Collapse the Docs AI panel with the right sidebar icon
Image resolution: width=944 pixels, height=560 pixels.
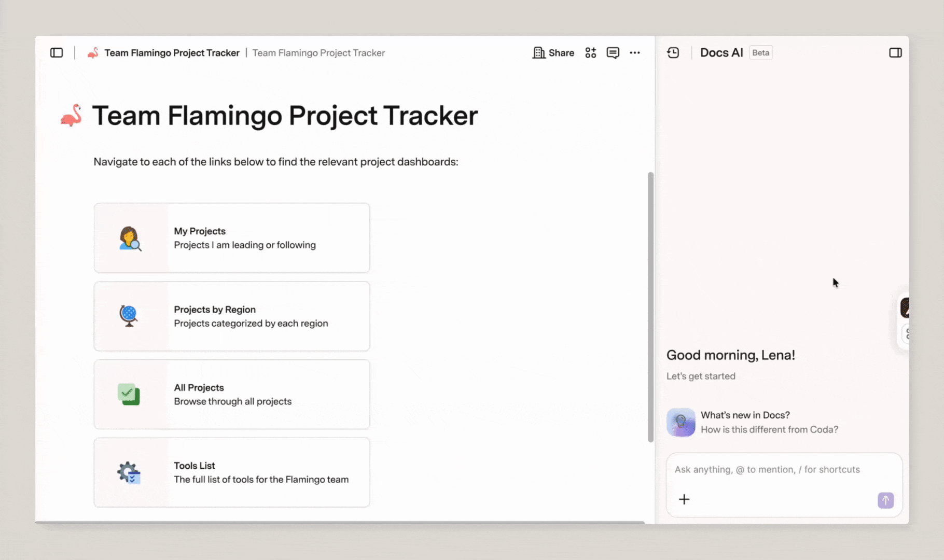[895, 53]
